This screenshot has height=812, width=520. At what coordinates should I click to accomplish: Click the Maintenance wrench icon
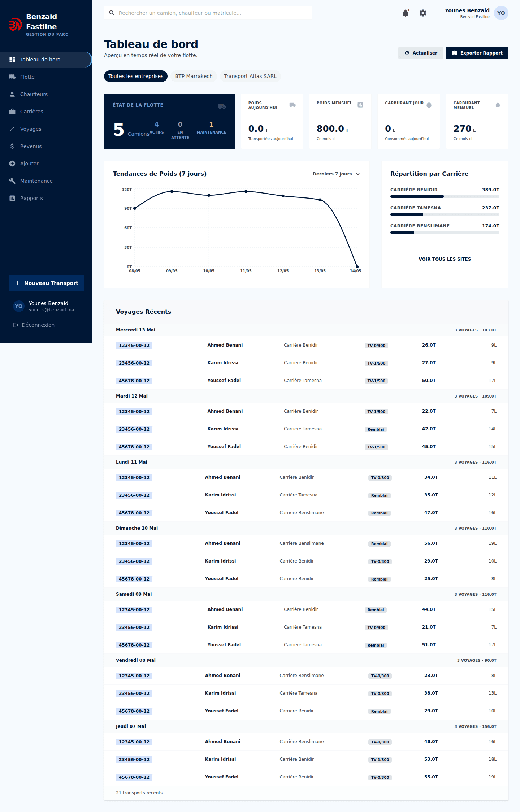[12, 181]
